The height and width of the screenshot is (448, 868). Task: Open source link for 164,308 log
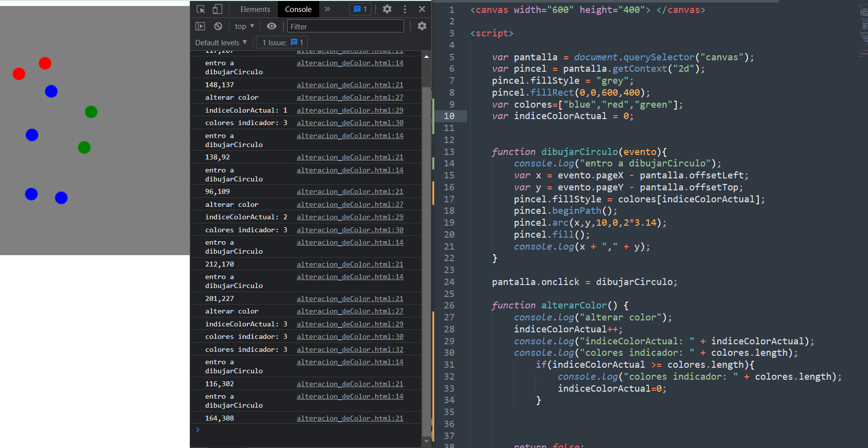point(350,418)
